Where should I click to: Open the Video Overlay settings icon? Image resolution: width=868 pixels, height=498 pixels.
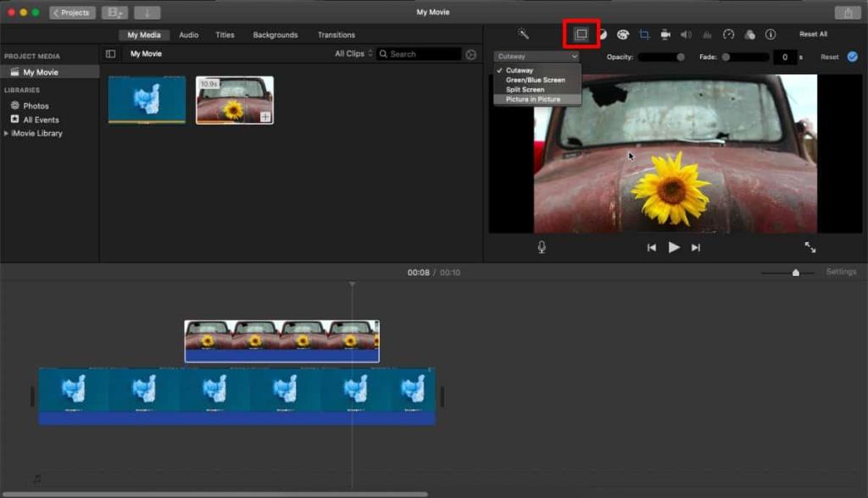pyautogui.click(x=581, y=34)
